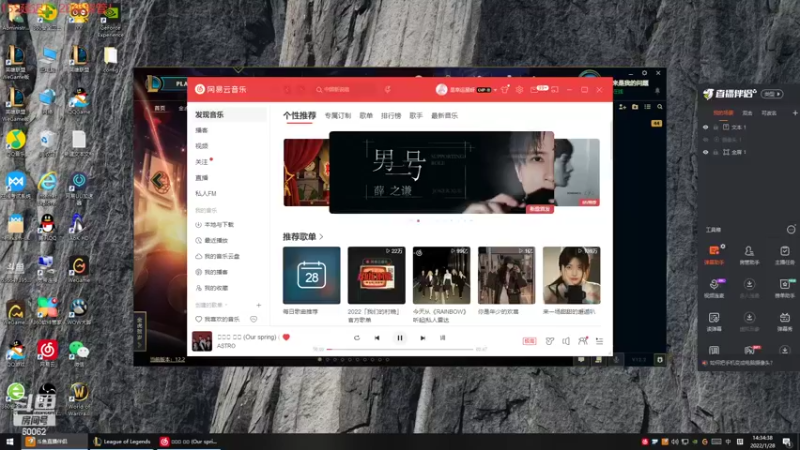
Task: Select the 排行榜 tab
Action: pyautogui.click(x=391, y=116)
